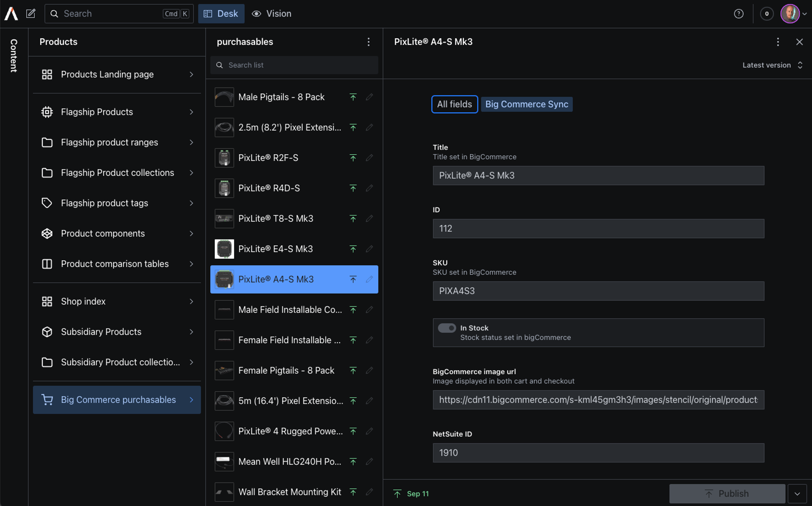Viewport: 812px width, 506px height.
Task: Open the PixLite A4-S Mk3 document actions menu
Action: coord(778,42)
